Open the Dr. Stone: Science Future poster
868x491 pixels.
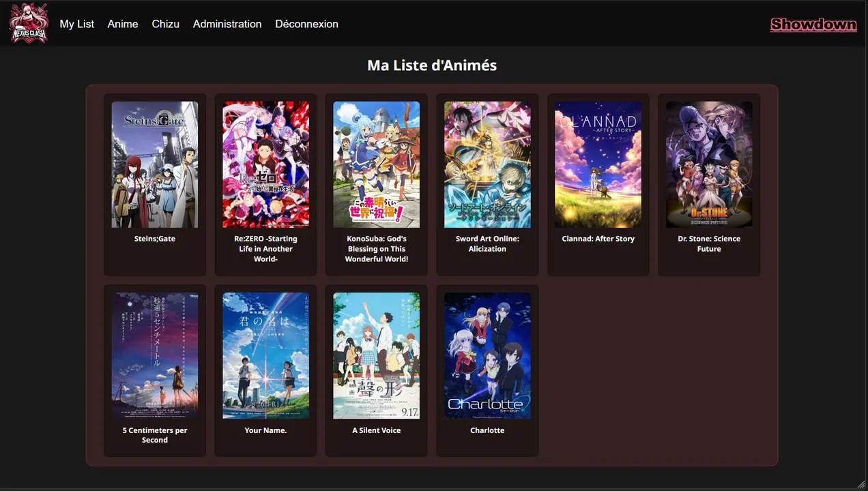709,164
